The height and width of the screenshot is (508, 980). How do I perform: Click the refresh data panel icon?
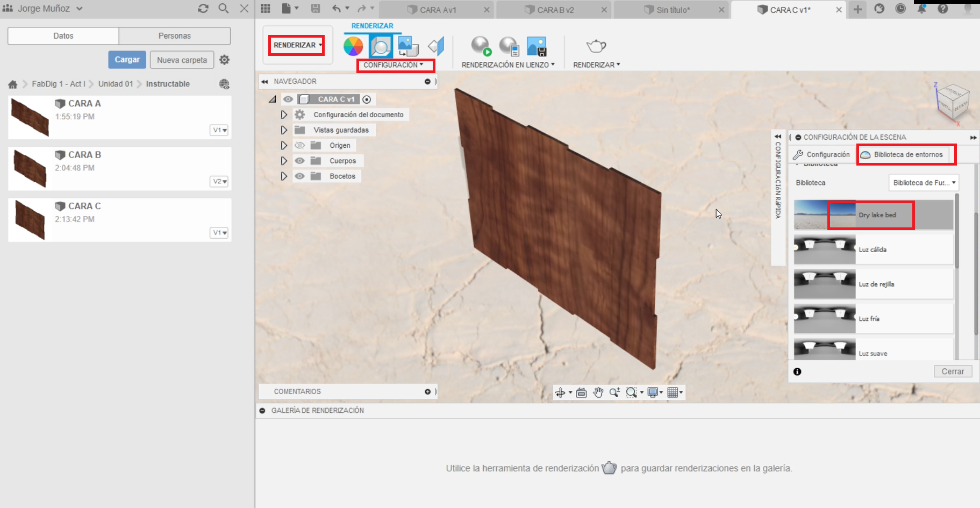[x=203, y=9]
